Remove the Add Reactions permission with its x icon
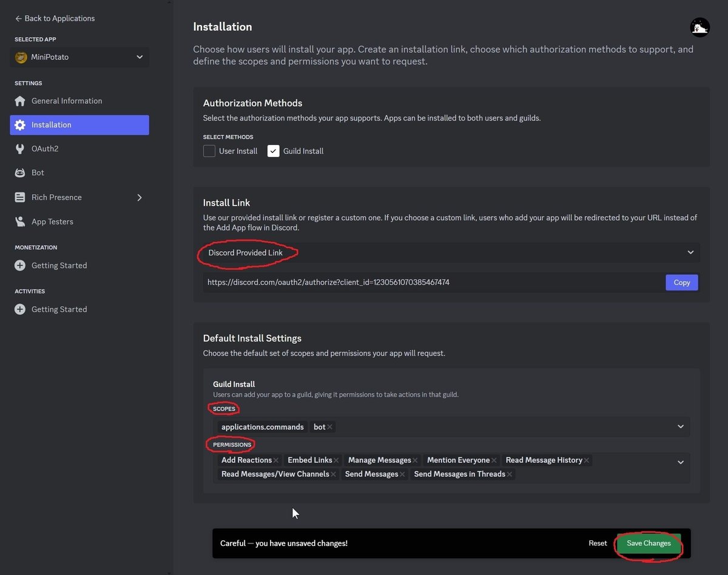 (x=276, y=460)
